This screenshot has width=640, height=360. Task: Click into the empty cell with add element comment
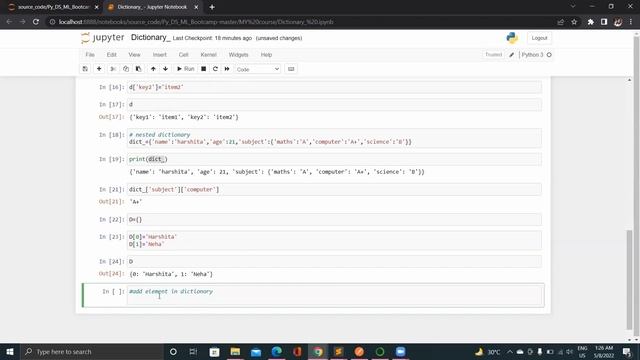334,295
